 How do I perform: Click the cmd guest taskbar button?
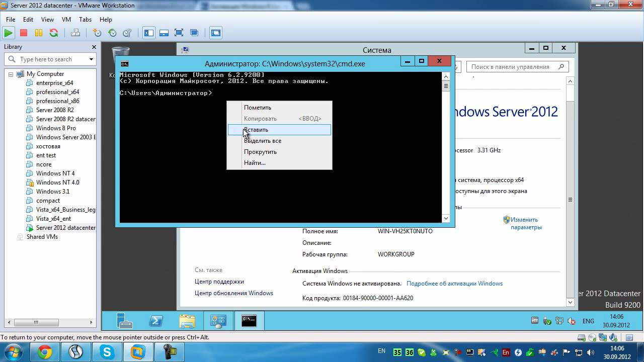[249, 321]
